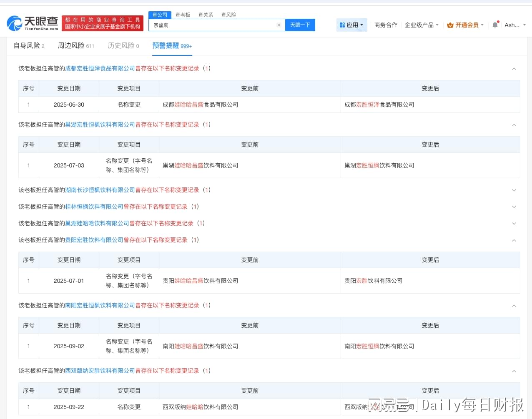Image resolution: width=532 pixels, height=419 pixels.
Task: Open the 商务合作 link
Action: coord(386,25)
